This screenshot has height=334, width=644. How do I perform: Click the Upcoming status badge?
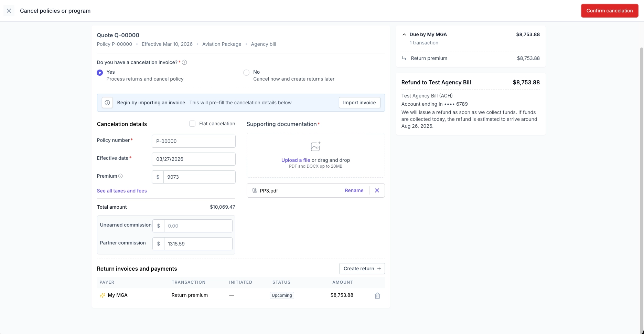(x=282, y=295)
